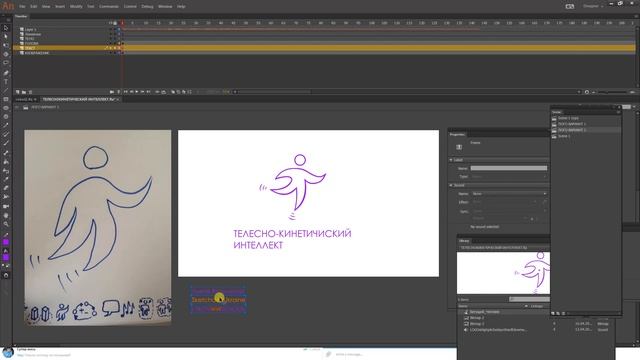Collapse the Sound section in Properties
The width and height of the screenshot is (640, 360).
click(x=451, y=185)
